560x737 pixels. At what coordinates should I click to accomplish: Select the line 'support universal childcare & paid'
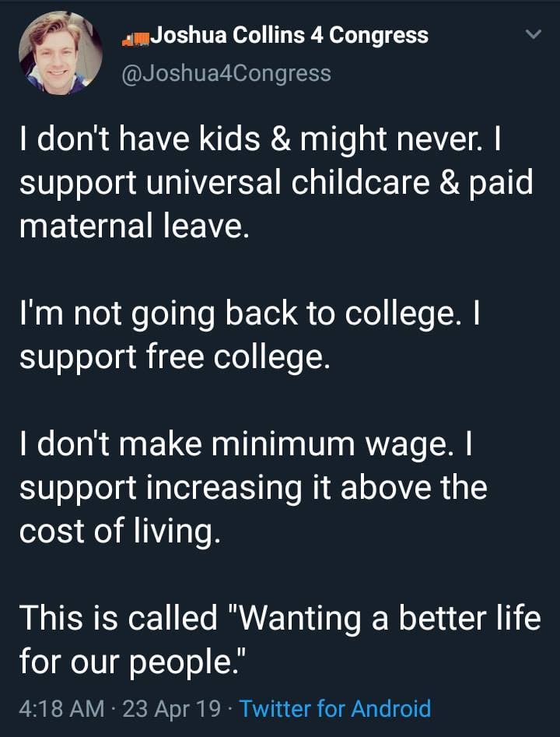(276, 184)
